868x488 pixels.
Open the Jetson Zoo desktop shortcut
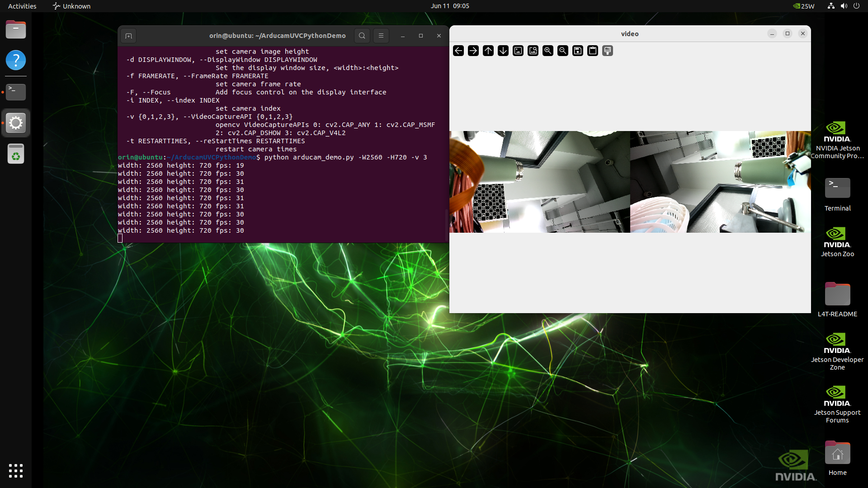(x=837, y=243)
